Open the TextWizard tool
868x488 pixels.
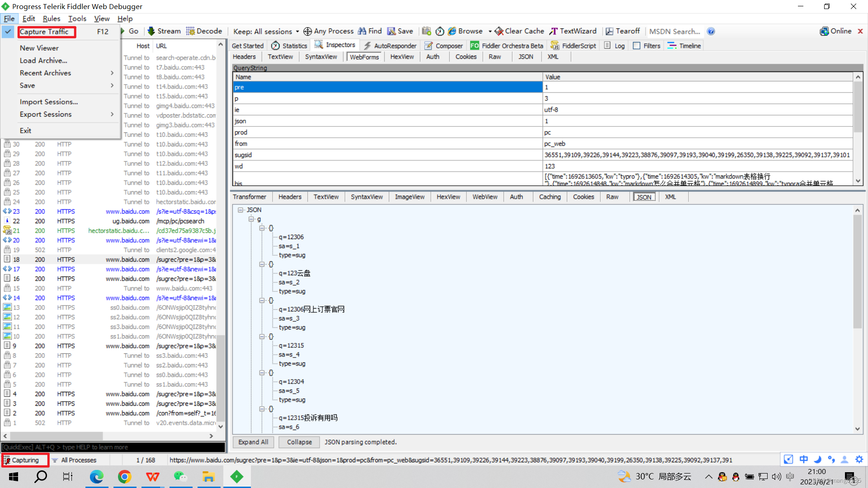pos(573,31)
